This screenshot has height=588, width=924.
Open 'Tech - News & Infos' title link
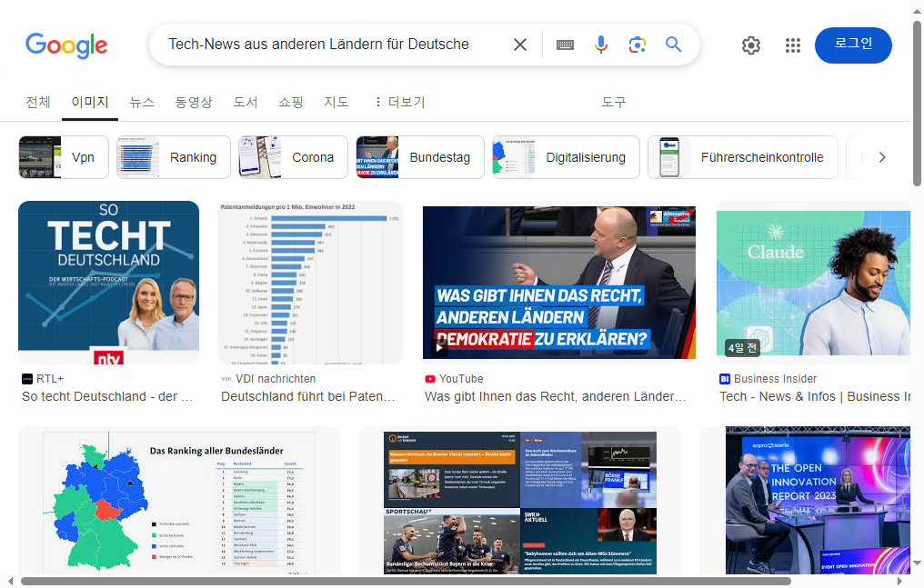pyautogui.click(x=815, y=397)
